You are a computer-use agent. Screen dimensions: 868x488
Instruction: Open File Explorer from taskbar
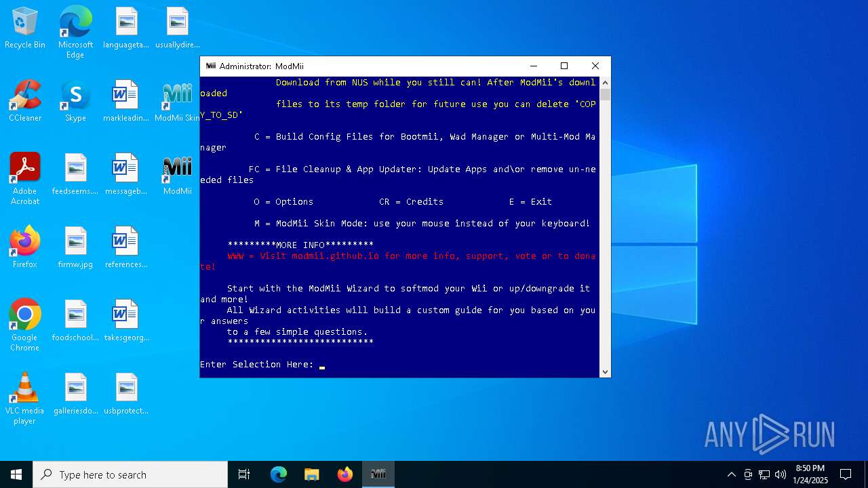tap(312, 474)
